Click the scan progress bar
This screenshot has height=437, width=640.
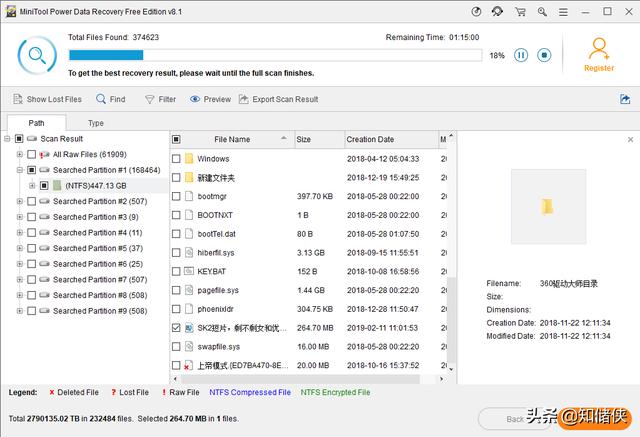click(275, 55)
